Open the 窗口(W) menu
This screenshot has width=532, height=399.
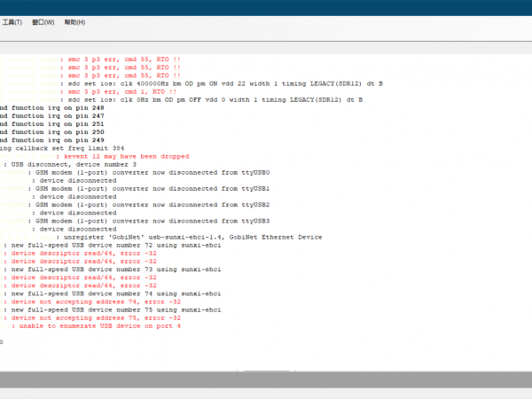43,22
